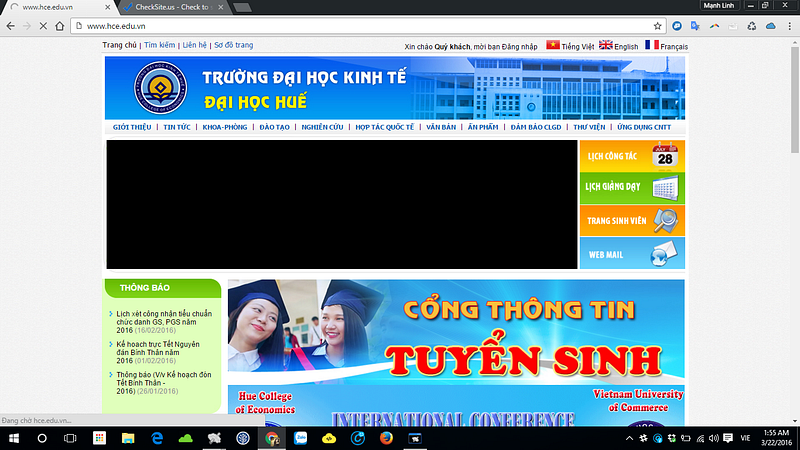Open the KHOA-PHÒNG menu

pyautogui.click(x=224, y=127)
